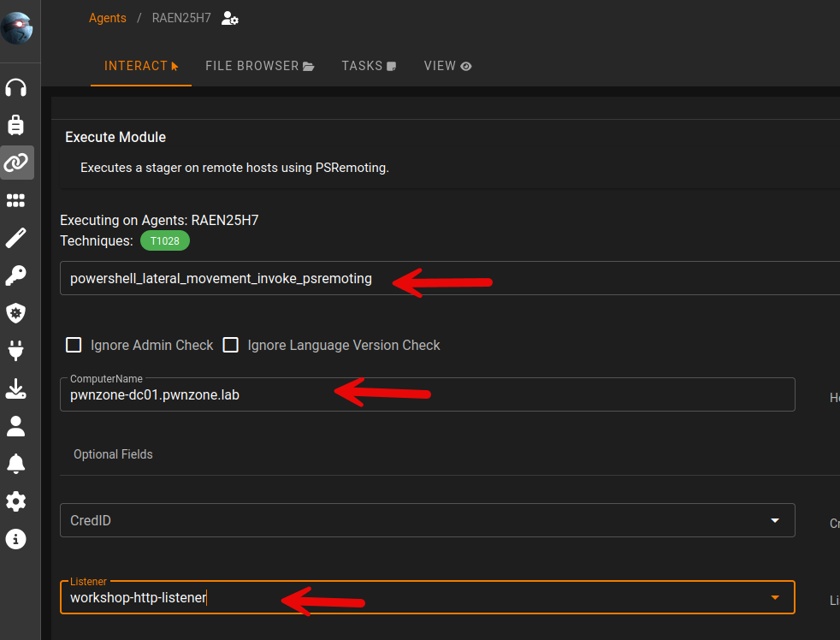The width and height of the screenshot is (840, 640).
Task: Click the chain-link Agents sidebar icon
Action: click(x=16, y=163)
